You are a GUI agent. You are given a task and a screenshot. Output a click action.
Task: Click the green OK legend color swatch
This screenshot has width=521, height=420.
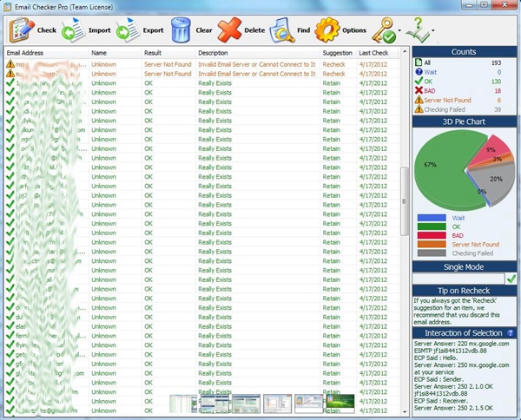pyautogui.click(x=430, y=227)
